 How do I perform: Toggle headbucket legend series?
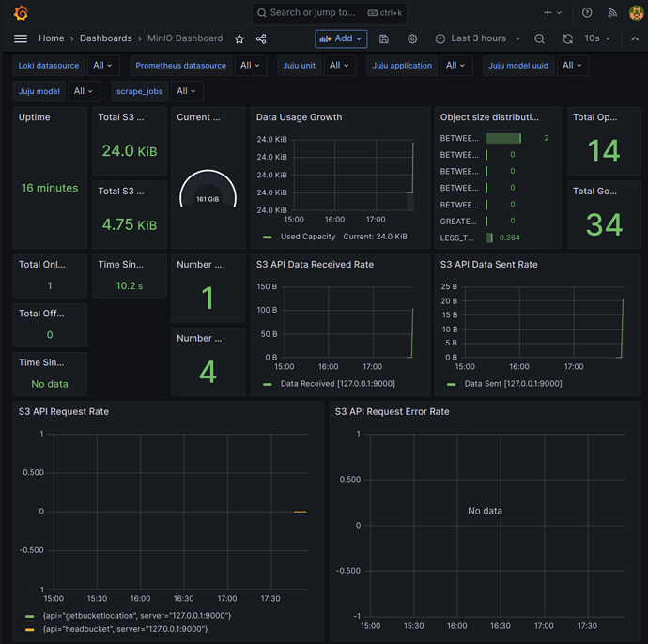[125, 629]
